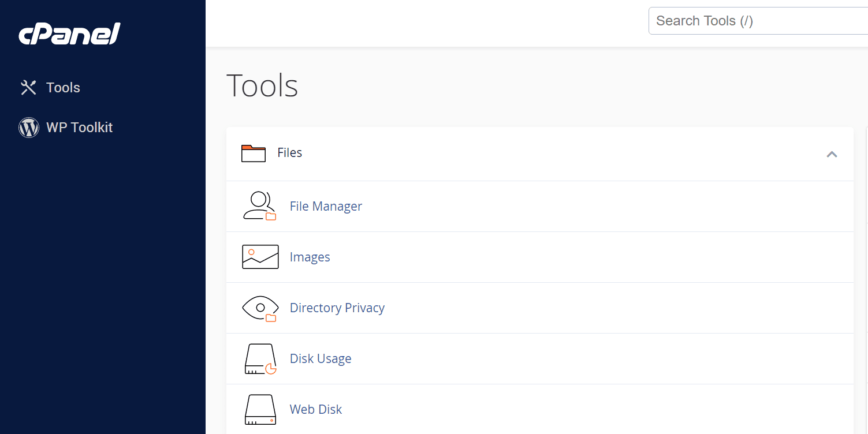Click the Images picture icon
868x434 pixels.
point(260,257)
